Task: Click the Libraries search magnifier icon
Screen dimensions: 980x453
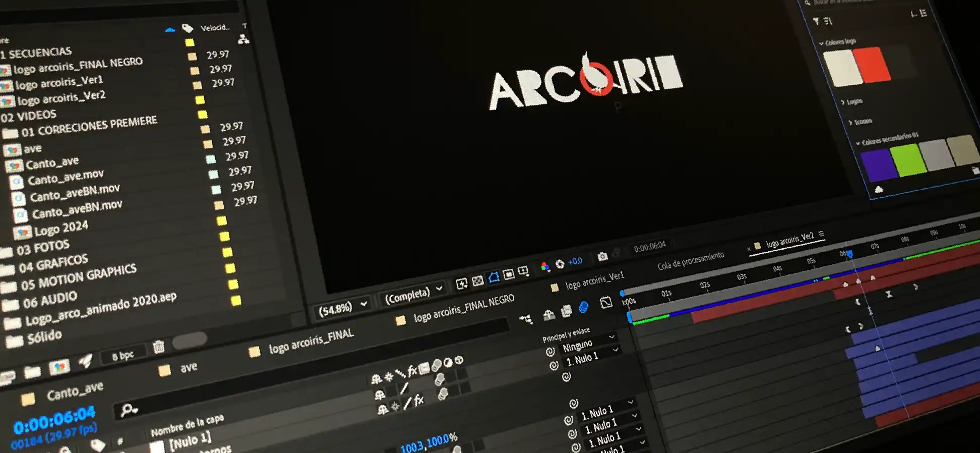Action: (807, 3)
